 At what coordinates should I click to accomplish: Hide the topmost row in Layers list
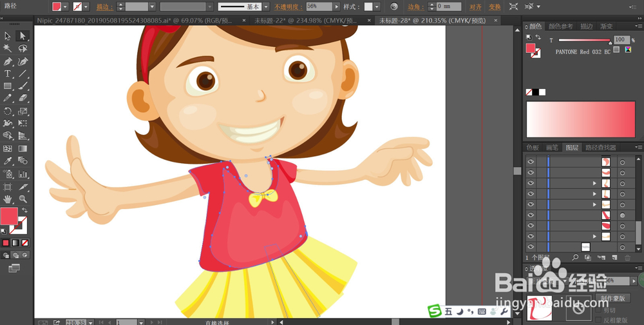[x=531, y=162]
